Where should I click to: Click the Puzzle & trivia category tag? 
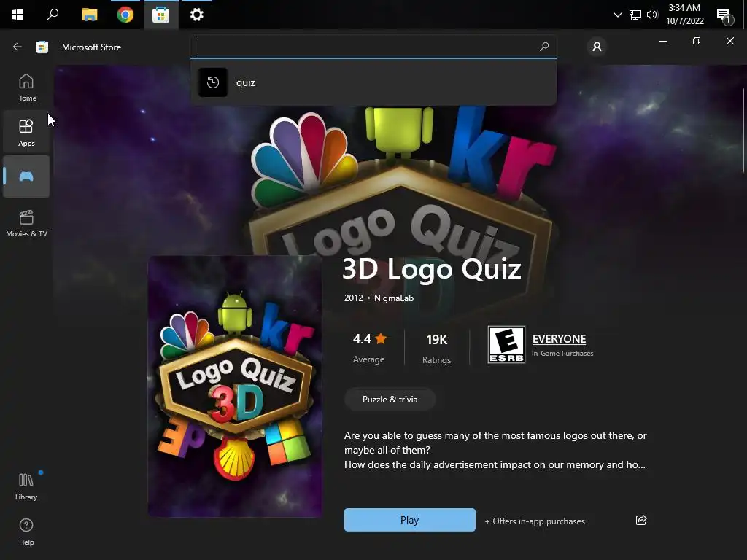coord(390,399)
